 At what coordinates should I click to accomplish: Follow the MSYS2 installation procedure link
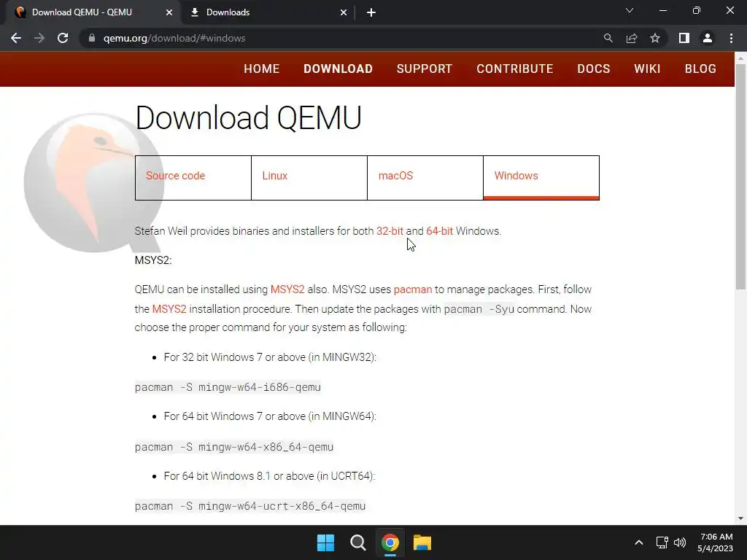pos(169,309)
